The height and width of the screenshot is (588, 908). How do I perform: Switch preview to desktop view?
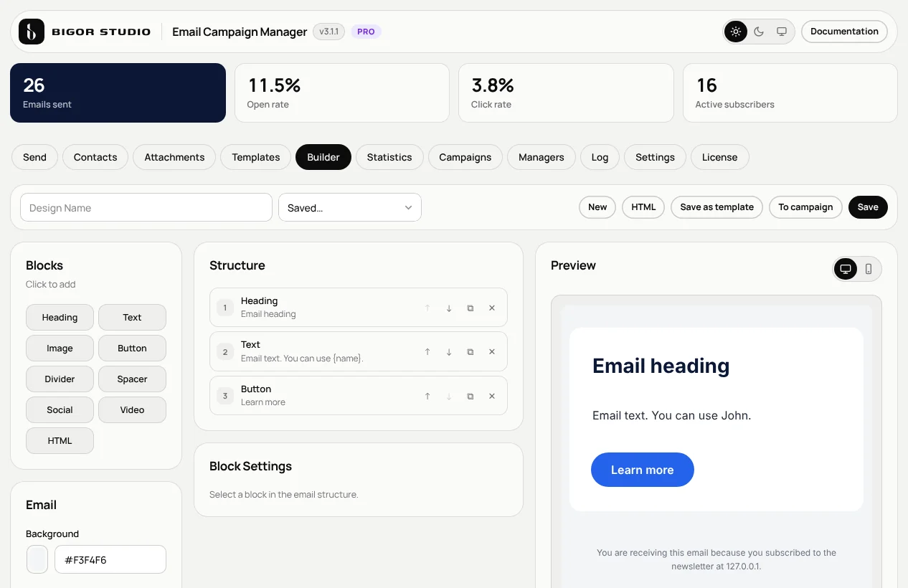coord(846,269)
